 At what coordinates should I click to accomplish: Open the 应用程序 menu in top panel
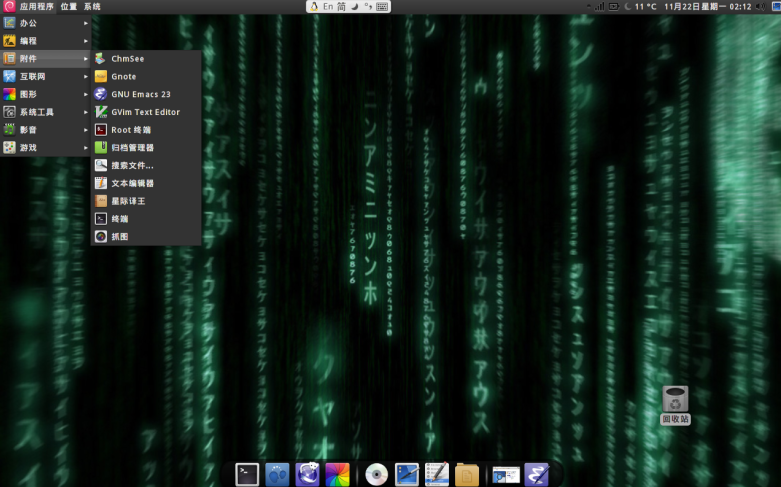coord(36,6)
